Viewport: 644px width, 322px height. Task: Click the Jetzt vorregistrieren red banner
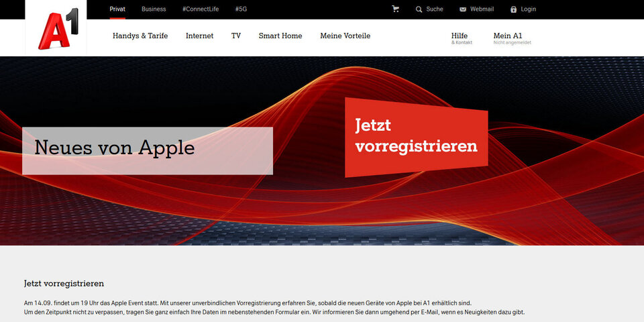coord(417,137)
